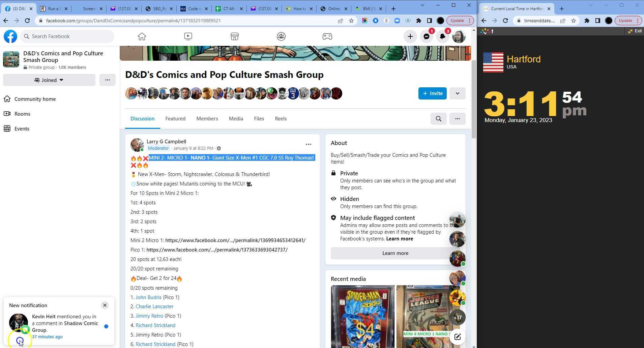Bookmark this page with the star icon
Image resolution: width=644 pixels, height=348 pixels.
click(x=351, y=21)
